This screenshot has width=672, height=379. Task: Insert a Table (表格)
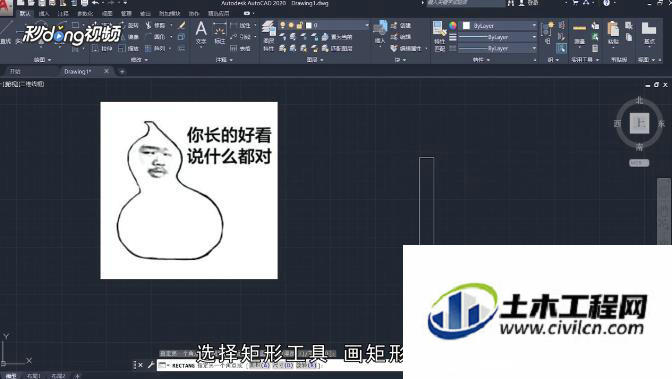(241, 48)
